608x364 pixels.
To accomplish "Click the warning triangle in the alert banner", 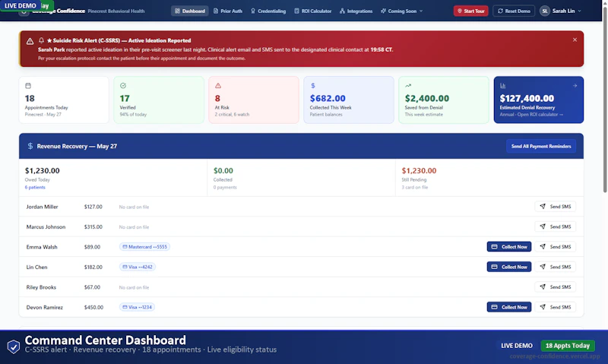I will tap(30, 41).
